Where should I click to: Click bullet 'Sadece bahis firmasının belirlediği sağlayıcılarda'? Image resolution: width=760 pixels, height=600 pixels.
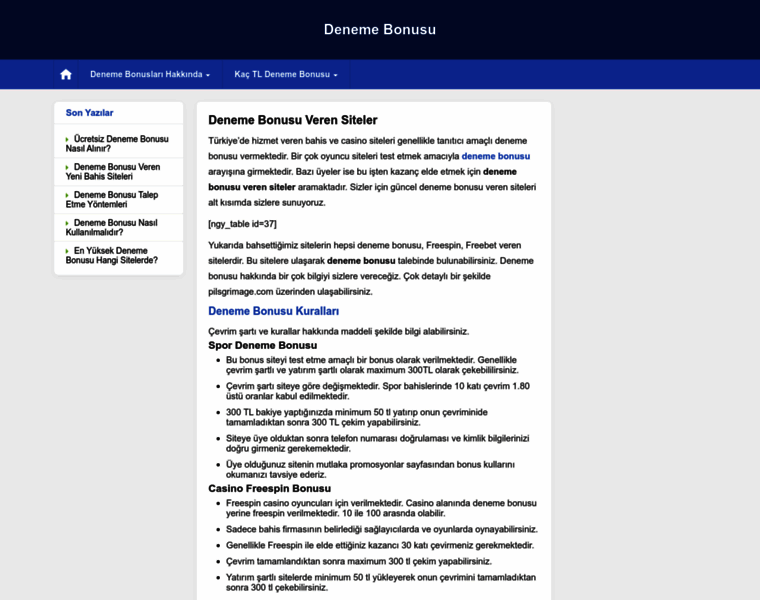(381, 529)
